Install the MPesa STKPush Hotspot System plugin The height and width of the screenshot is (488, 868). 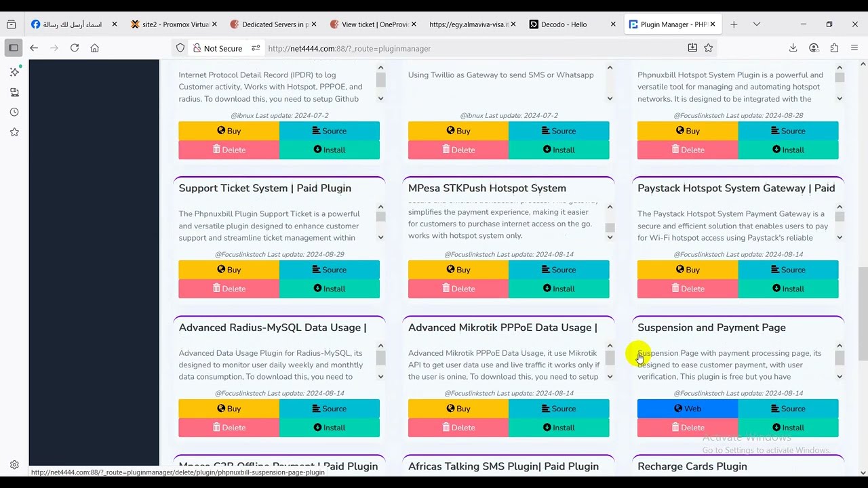coord(559,289)
